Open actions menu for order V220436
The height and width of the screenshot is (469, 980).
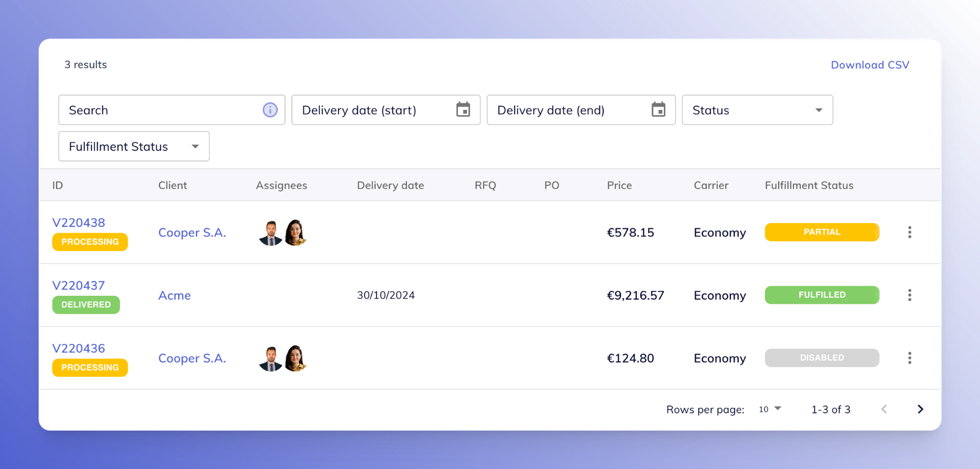pos(909,358)
